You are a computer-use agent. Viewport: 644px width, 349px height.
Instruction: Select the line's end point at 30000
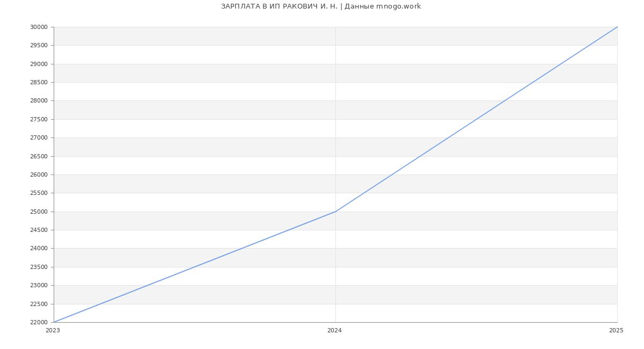point(617,27)
